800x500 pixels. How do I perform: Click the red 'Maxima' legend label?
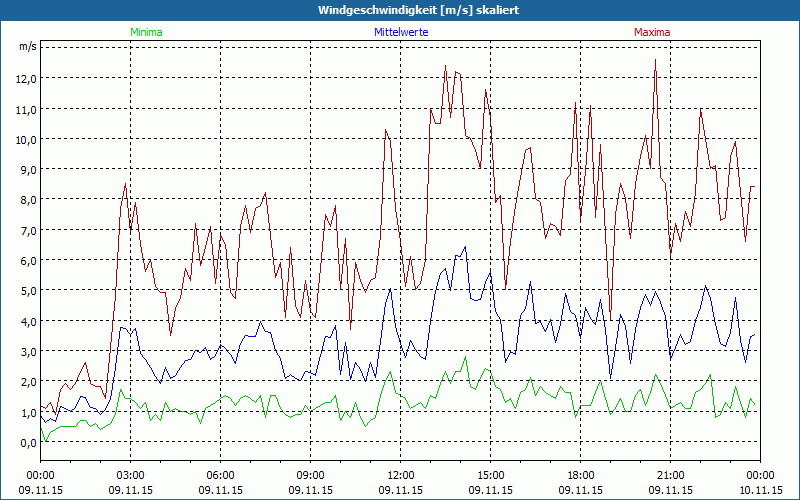tap(652, 32)
